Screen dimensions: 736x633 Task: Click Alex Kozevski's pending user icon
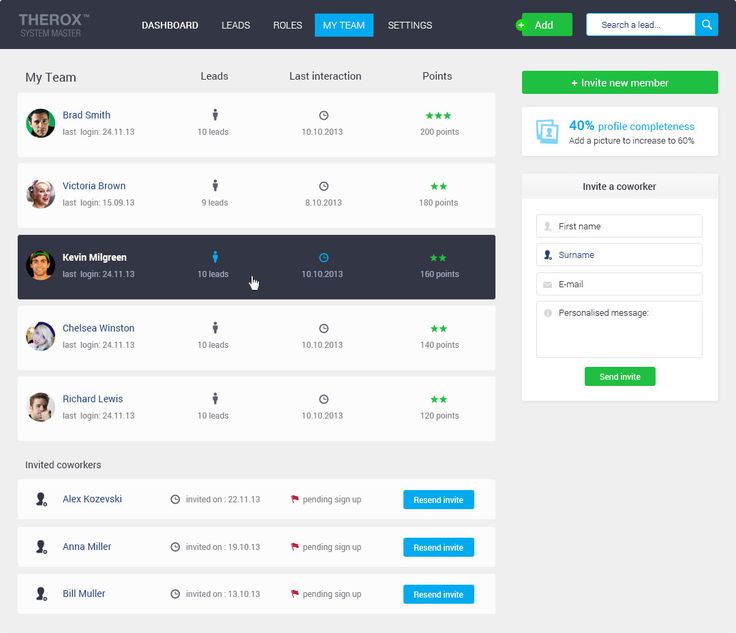tap(41, 499)
